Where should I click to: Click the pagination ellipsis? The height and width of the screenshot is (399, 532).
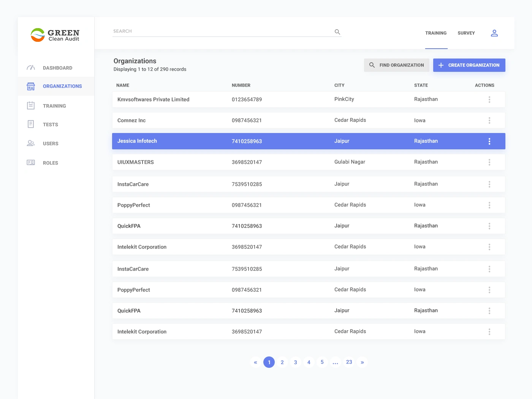336,363
